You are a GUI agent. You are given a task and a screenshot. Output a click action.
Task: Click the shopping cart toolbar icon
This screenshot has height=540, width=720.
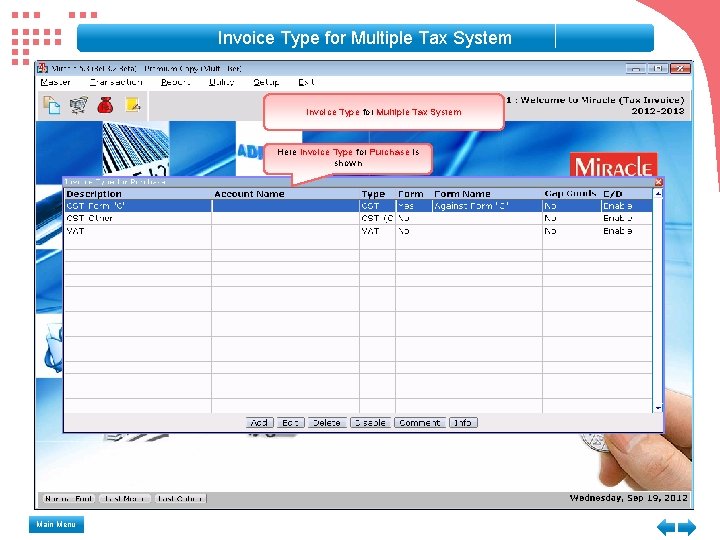pyautogui.click(x=79, y=105)
